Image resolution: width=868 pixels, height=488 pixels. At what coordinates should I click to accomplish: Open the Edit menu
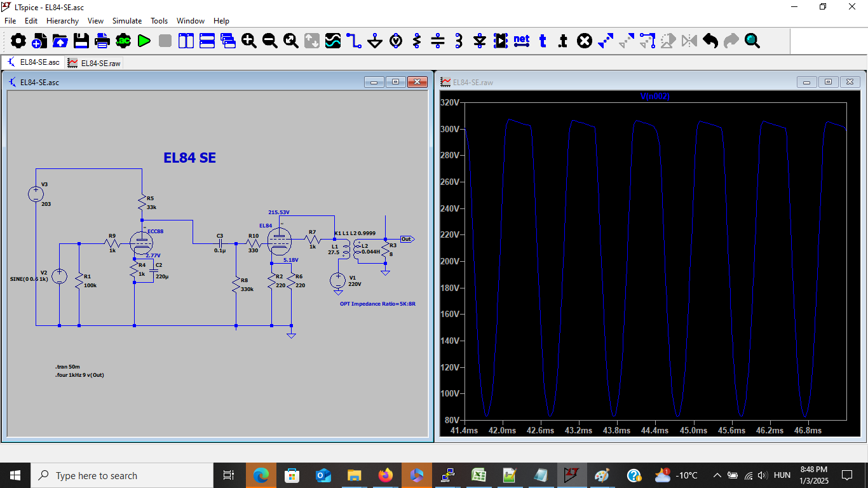[x=31, y=21]
